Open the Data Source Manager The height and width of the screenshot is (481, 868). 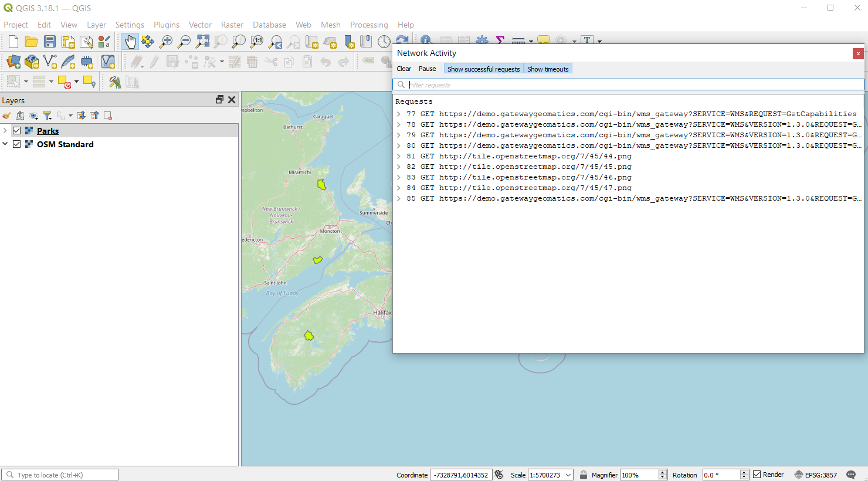point(13,62)
